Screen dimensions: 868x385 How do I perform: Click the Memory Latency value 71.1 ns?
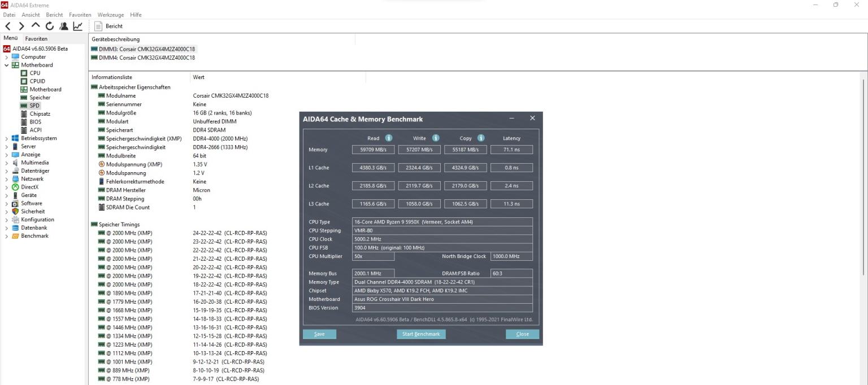click(x=511, y=150)
